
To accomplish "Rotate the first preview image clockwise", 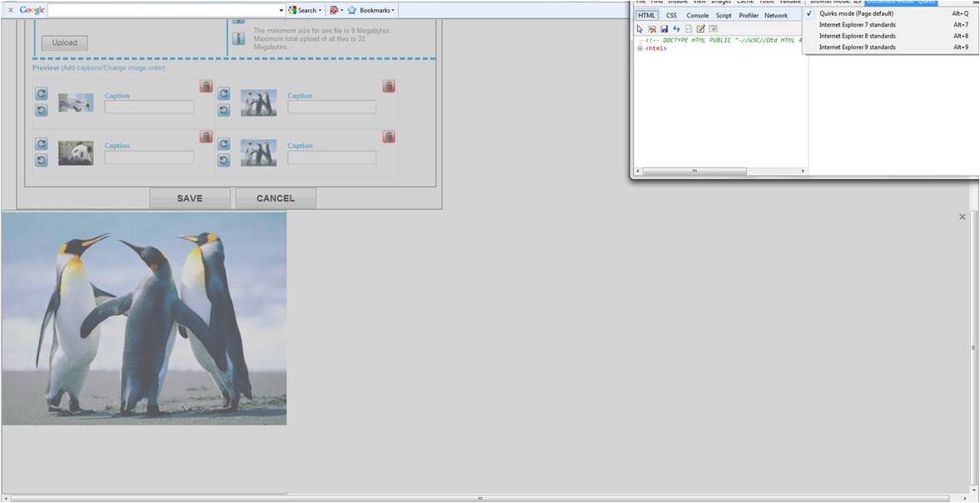I will click(42, 94).
